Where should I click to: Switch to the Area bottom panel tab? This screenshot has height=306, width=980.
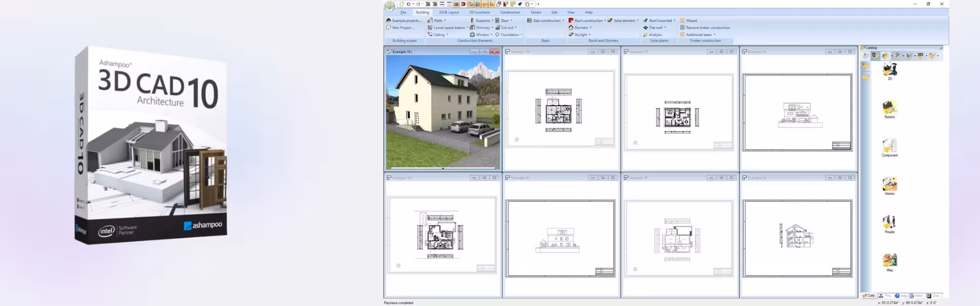point(917,295)
